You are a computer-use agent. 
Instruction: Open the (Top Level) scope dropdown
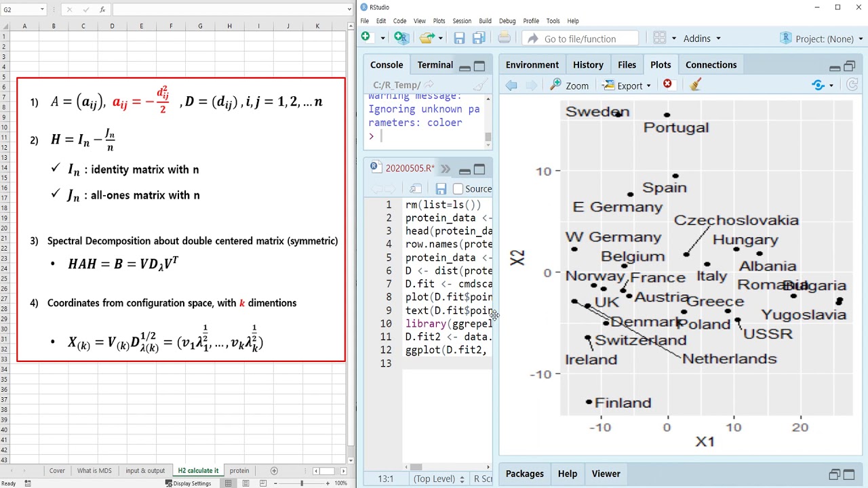pos(439,479)
